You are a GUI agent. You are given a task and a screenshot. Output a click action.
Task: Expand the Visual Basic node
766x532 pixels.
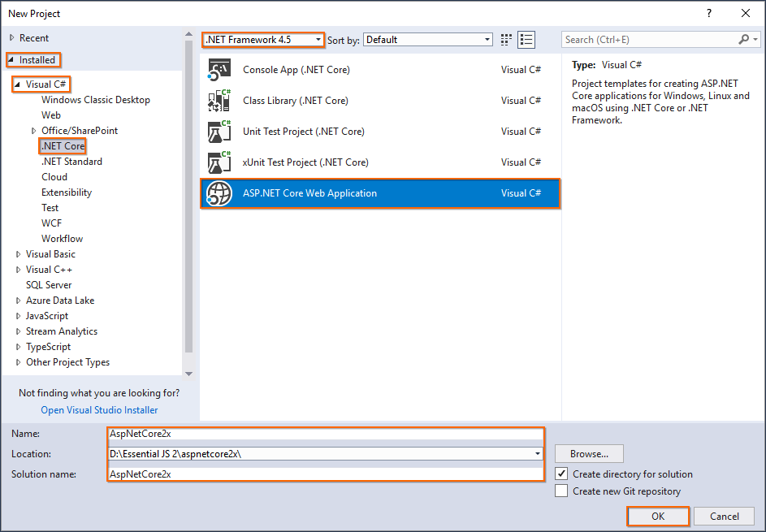18,254
